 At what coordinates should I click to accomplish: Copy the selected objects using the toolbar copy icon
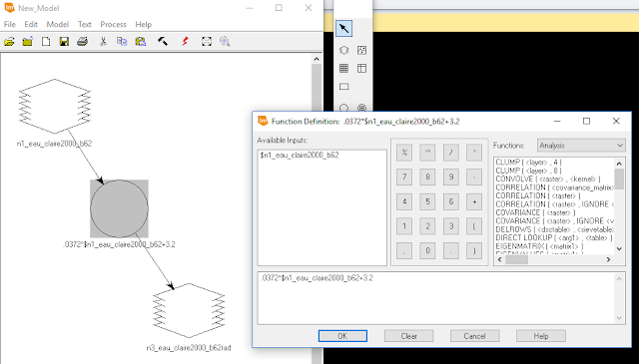(122, 42)
